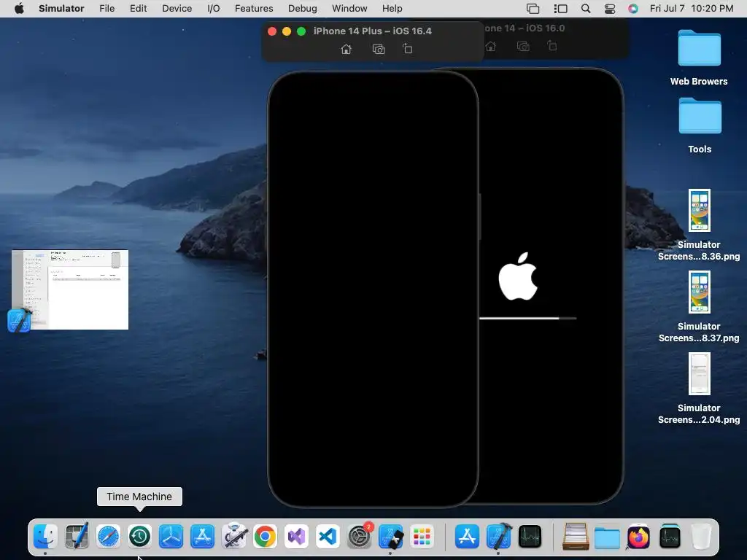The width and height of the screenshot is (747, 560).
Task: Open the File menu
Action: pos(107,9)
